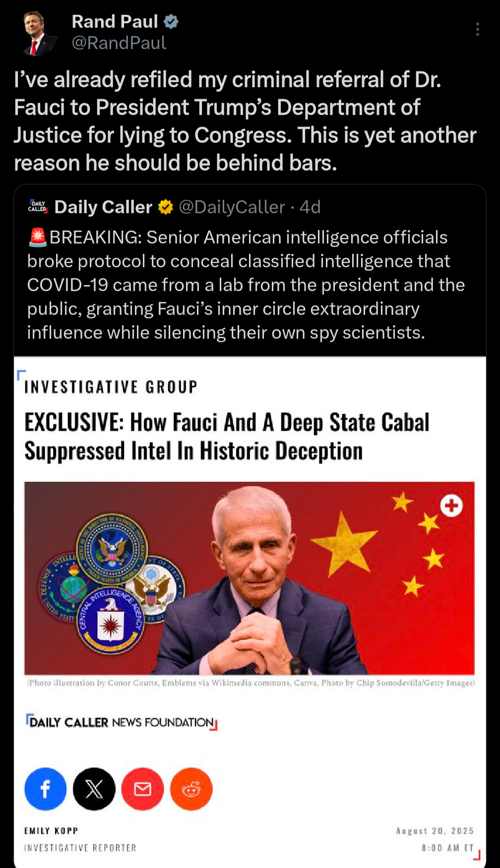Click the Investigative Group section label

tap(111, 387)
